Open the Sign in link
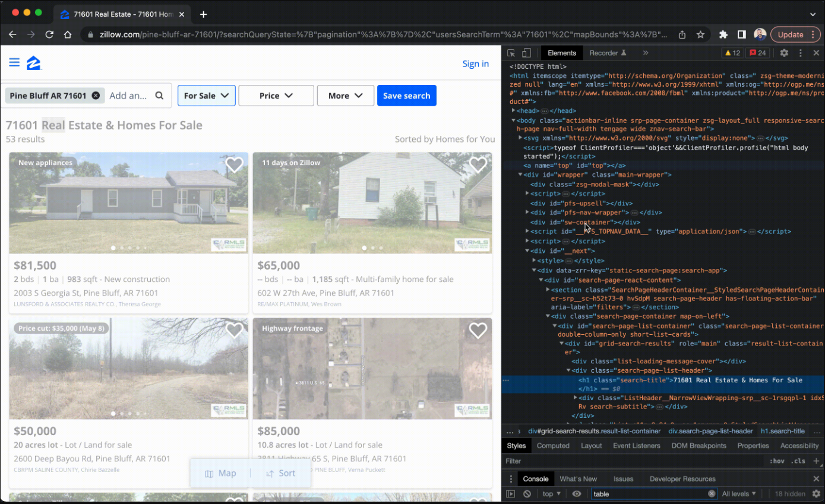 475,64
